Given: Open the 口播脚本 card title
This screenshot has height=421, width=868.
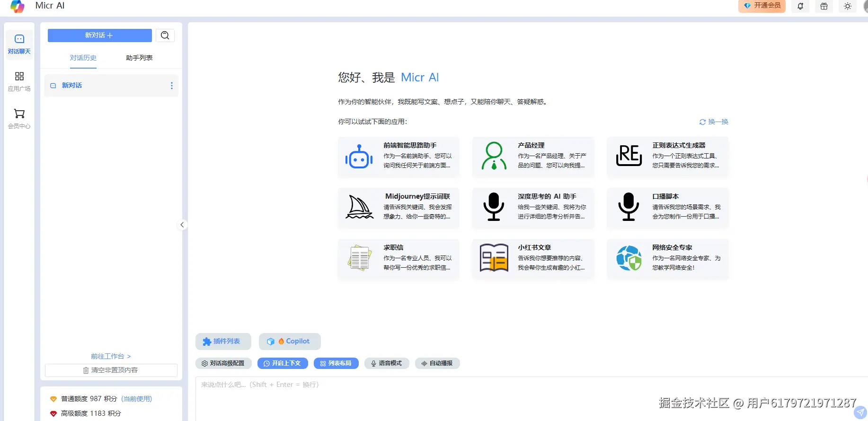Looking at the screenshot, I should [x=665, y=196].
